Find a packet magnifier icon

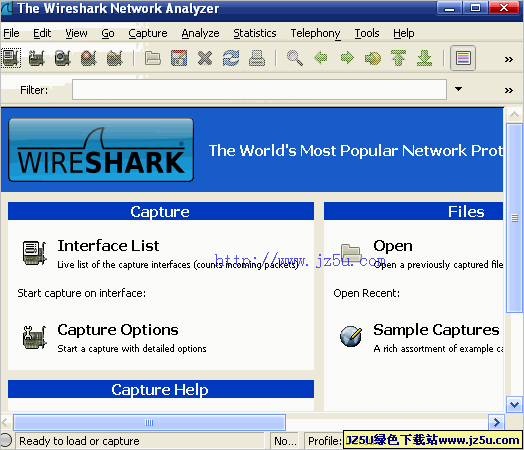coord(295,58)
